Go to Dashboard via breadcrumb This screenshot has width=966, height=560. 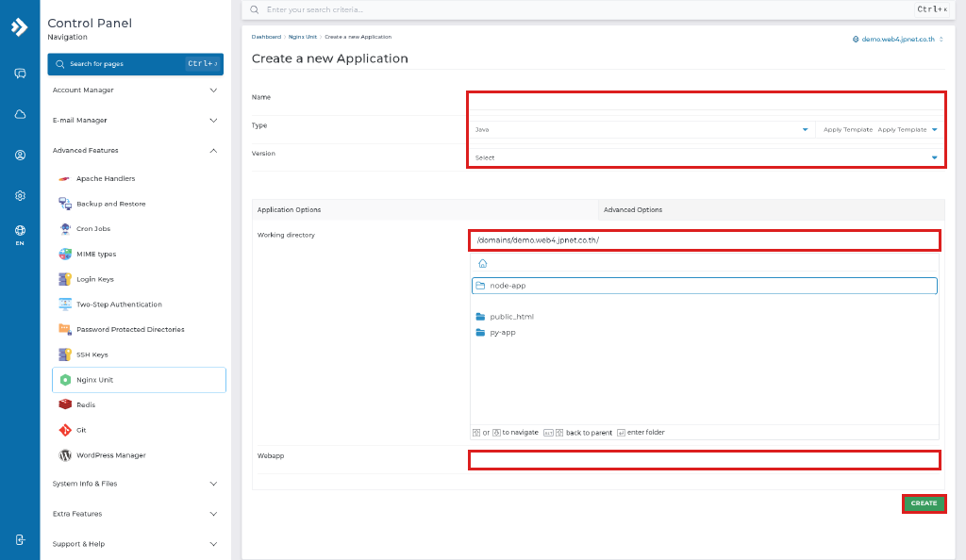click(x=266, y=37)
